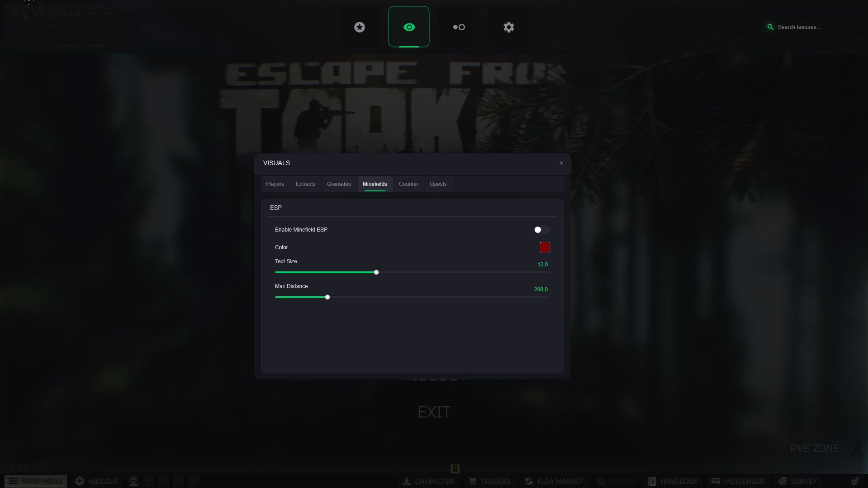Open the Flea Market button
Viewport: 868px width, 488px height.
click(554, 481)
